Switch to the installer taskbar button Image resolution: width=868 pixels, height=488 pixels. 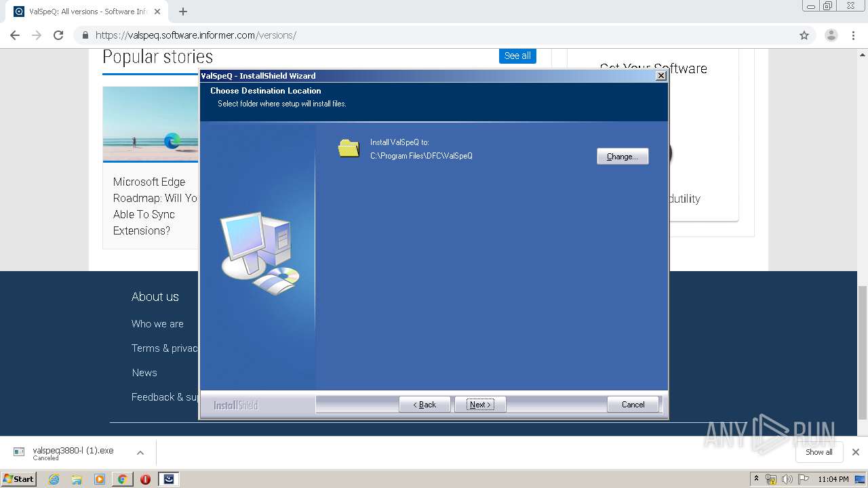(169, 479)
